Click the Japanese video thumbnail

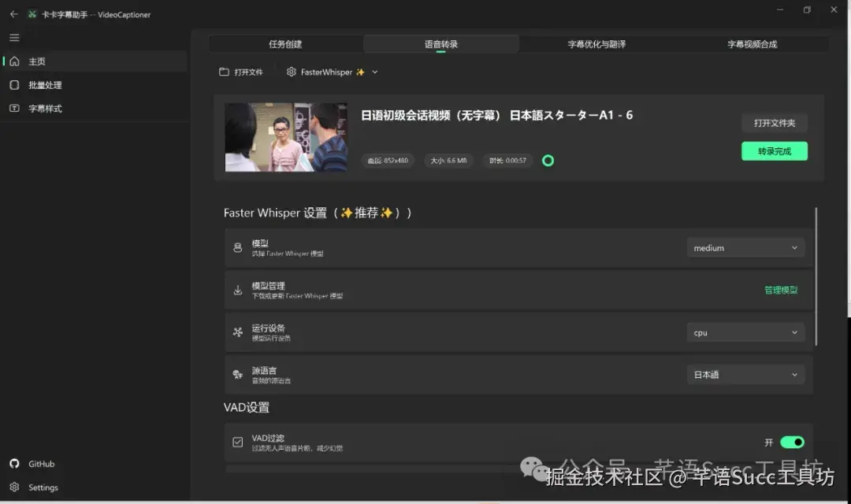[x=285, y=136]
